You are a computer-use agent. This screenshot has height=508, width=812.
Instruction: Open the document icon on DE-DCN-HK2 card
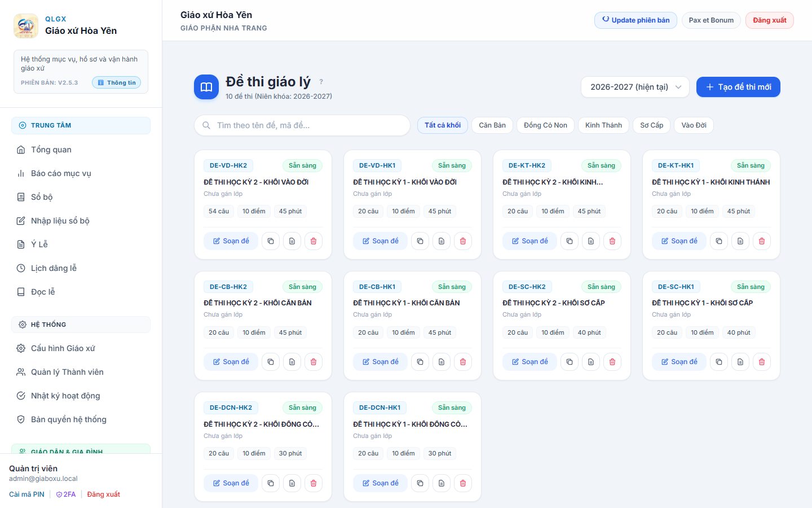292,483
